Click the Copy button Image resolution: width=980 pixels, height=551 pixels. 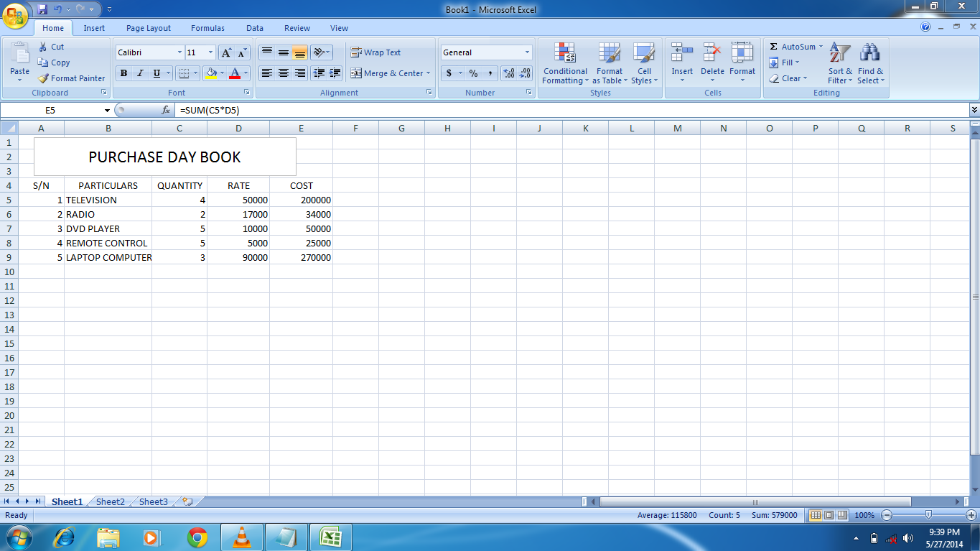click(55, 62)
